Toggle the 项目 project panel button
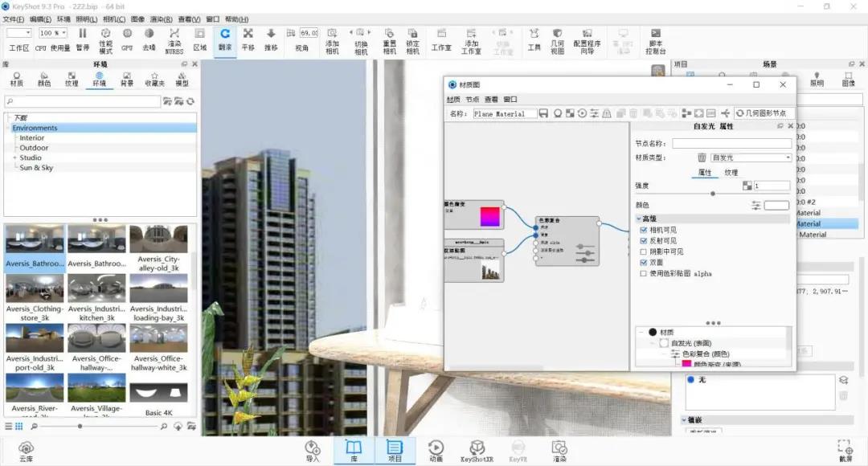The width and height of the screenshot is (868, 466). (395, 451)
